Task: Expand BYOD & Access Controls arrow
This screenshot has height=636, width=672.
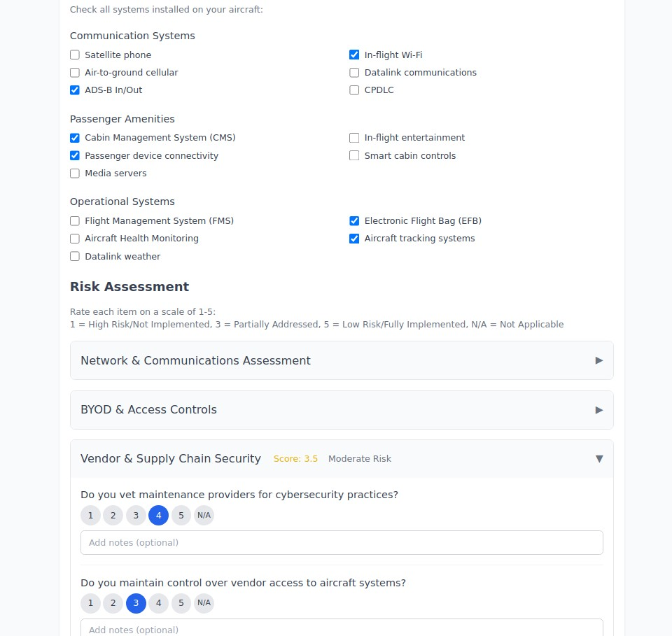Action: click(598, 409)
